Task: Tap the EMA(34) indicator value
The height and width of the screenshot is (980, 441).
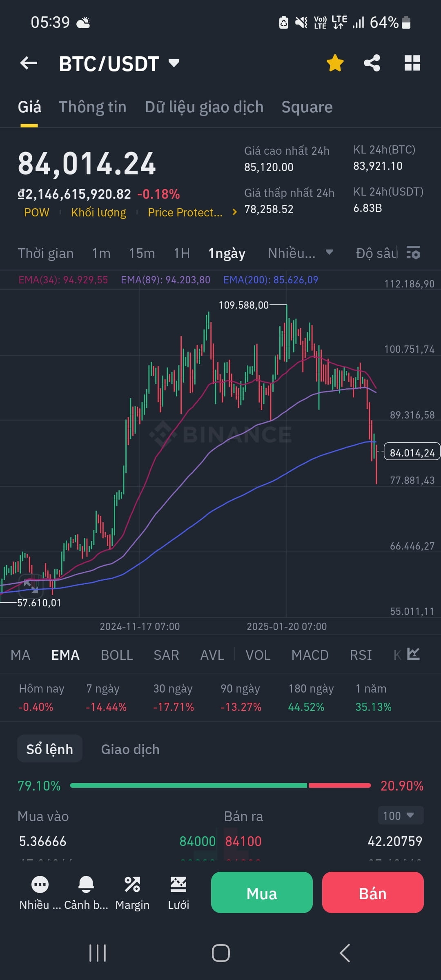Action: [x=63, y=280]
